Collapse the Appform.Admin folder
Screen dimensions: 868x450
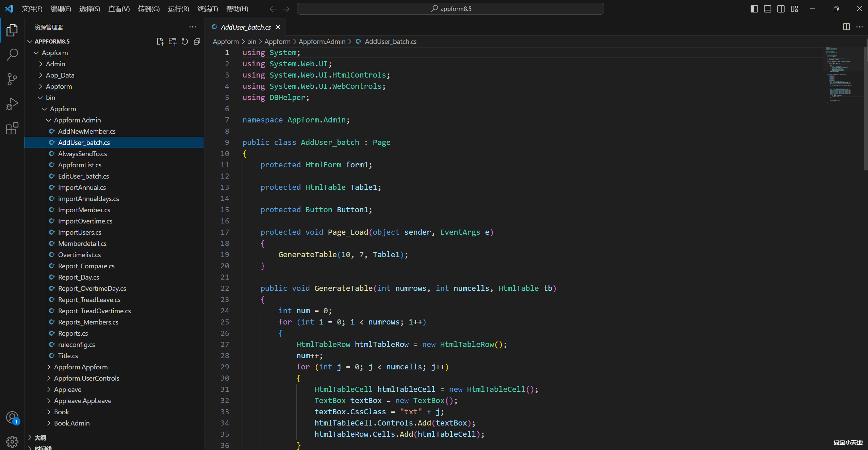coord(77,120)
